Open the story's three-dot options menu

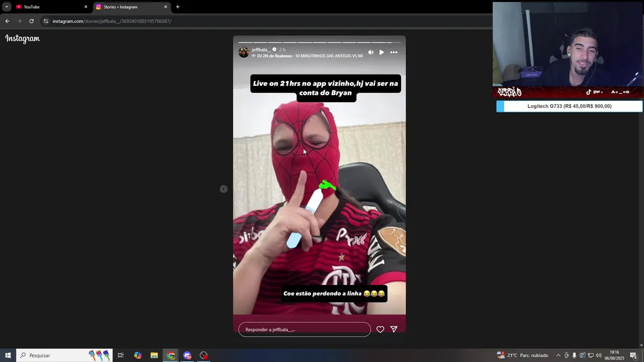[x=394, y=52]
